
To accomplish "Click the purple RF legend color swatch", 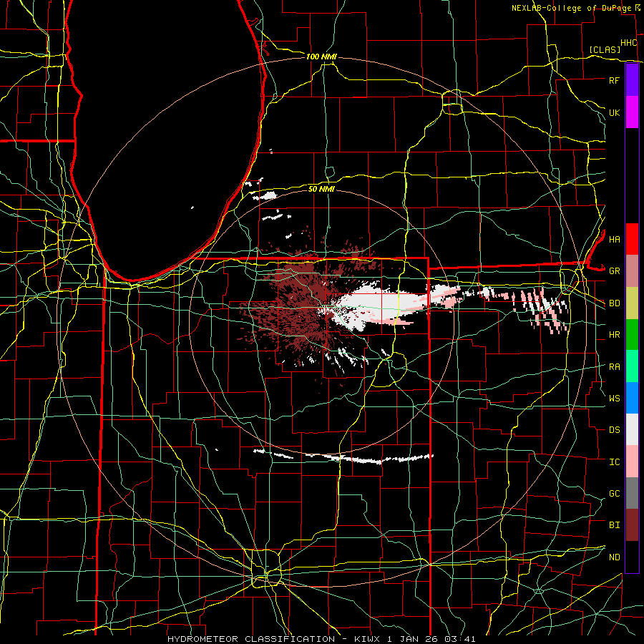I will 632,80.
